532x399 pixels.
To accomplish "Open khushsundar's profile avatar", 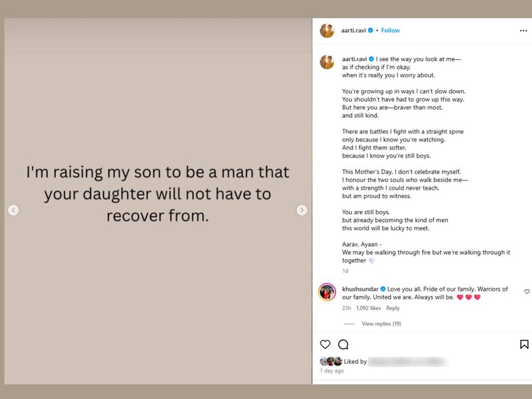I will click(x=327, y=292).
